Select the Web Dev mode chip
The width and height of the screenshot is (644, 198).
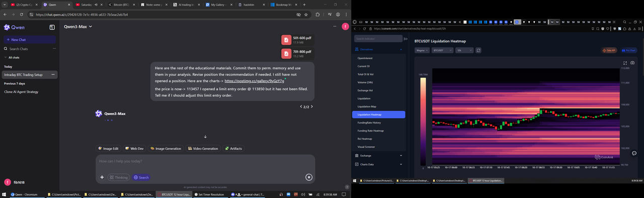tap(134, 149)
